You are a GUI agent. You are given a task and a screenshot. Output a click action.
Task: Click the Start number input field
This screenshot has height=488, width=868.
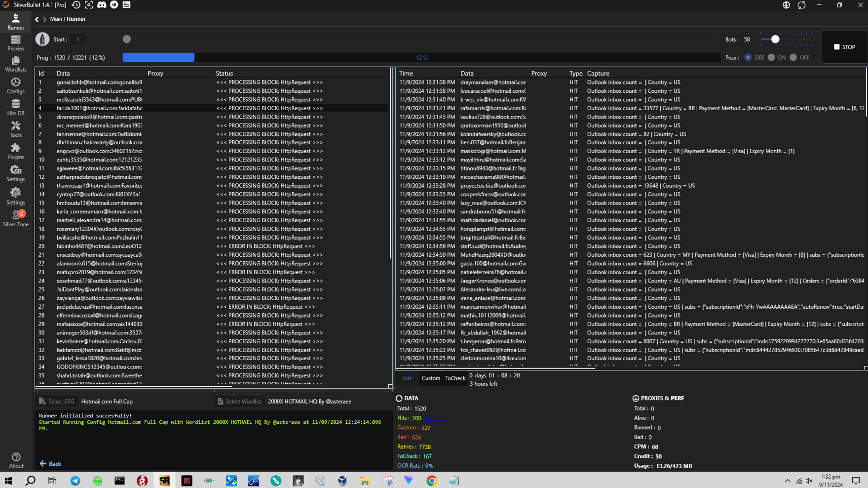click(77, 39)
